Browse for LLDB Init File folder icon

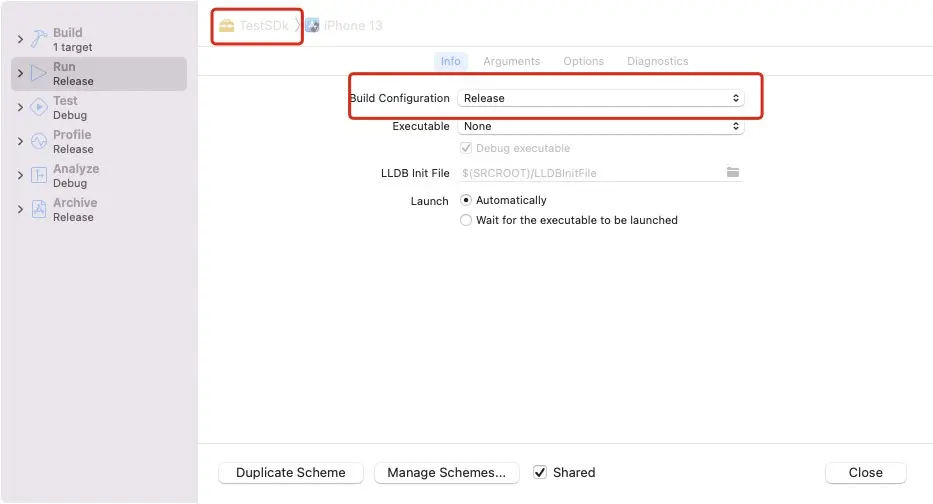coord(733,173)
